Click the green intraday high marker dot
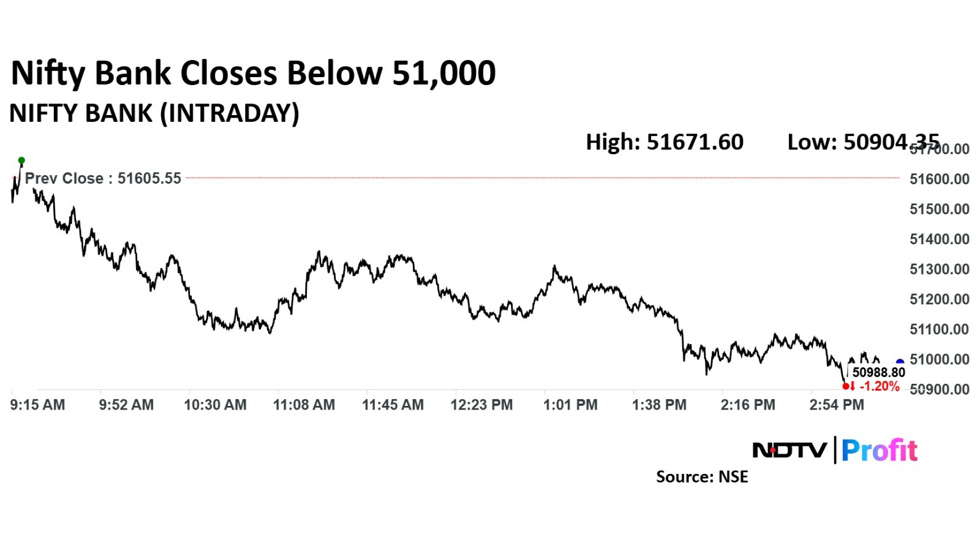 [21, 161]
